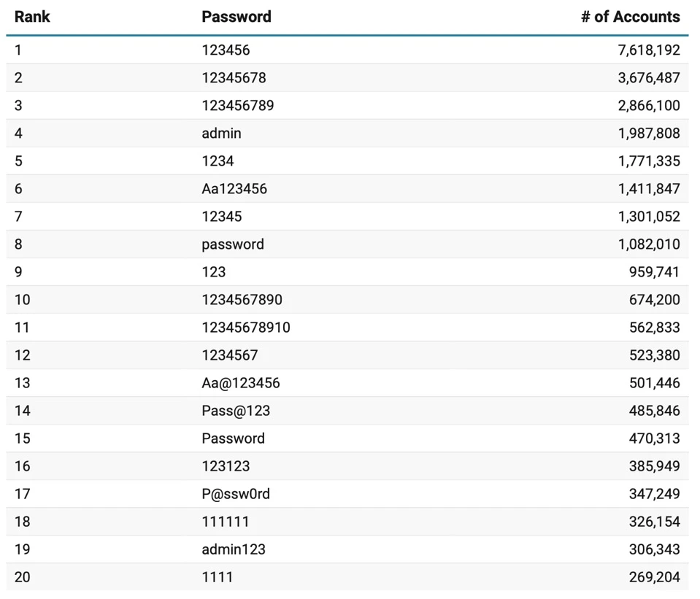This screenshot has width=700, height=599.
Task: Select the 1234567890 password cell
Action: pos(242,300)
